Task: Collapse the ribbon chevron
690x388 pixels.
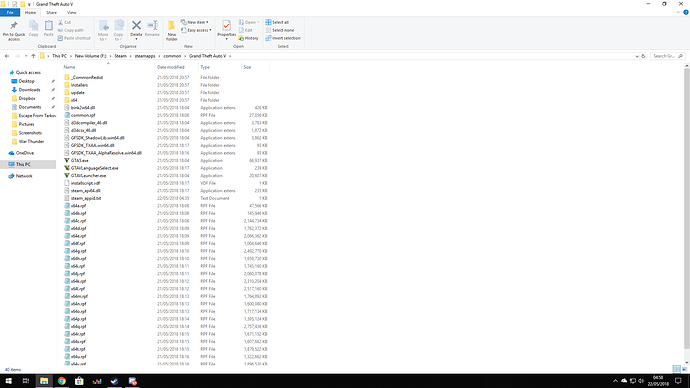Action: coord(678,12)
